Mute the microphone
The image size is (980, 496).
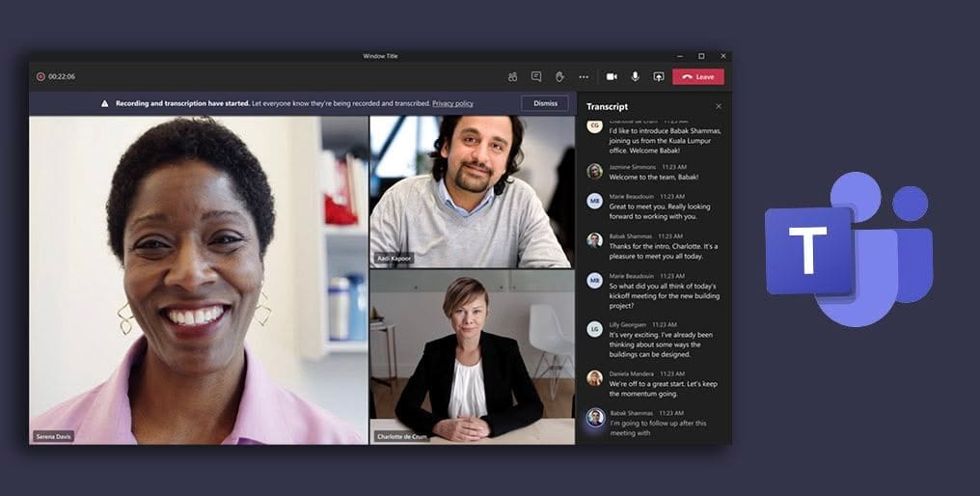coord(635,76)
